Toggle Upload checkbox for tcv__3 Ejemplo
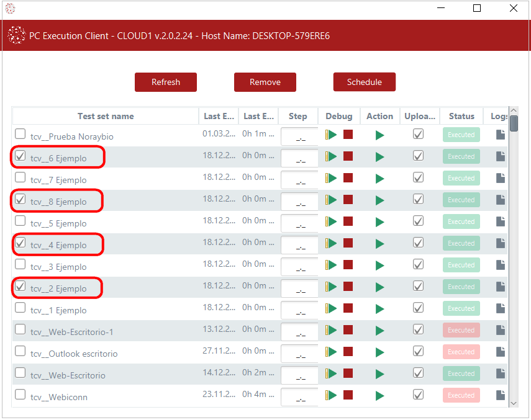Viewport: 531px width, 420px height. 419,265
